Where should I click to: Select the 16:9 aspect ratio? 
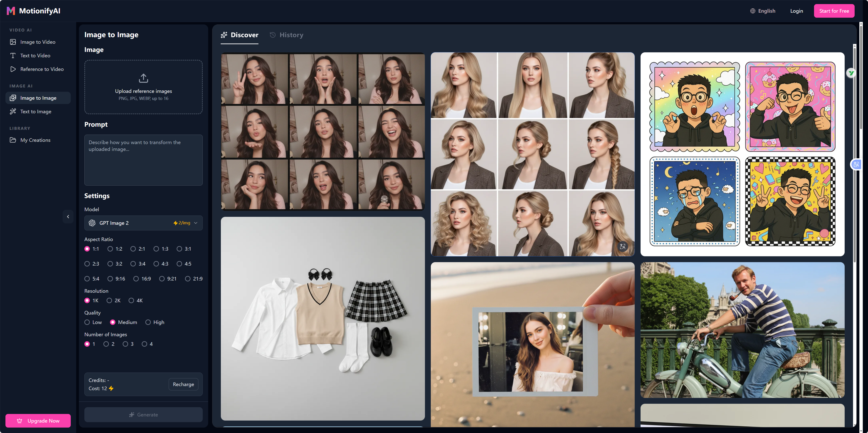(x=136, y=278)
